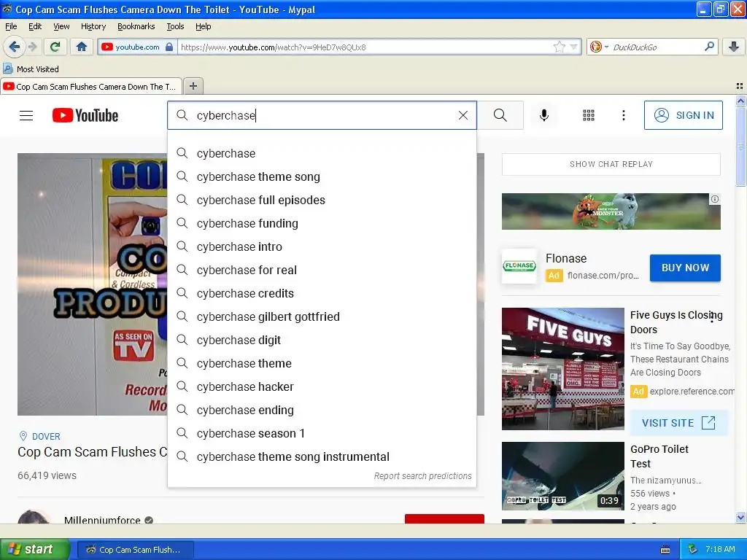This screenshot has height=560, width=747.
Task: Choose 'cyberchase gilbert gottfried' suggestion
Action: (322, 316)
